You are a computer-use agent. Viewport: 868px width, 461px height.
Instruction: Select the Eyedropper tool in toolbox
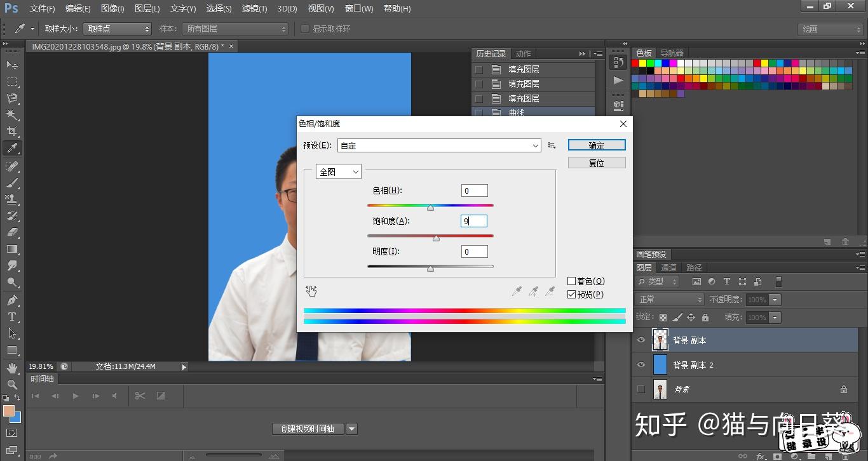point(12,148)
